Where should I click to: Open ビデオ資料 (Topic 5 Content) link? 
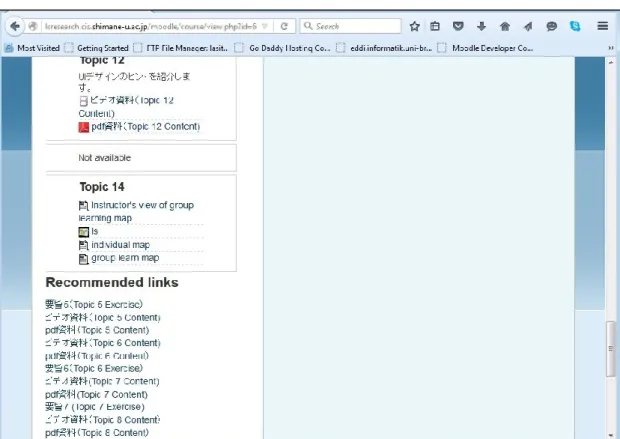coord(103,317)
